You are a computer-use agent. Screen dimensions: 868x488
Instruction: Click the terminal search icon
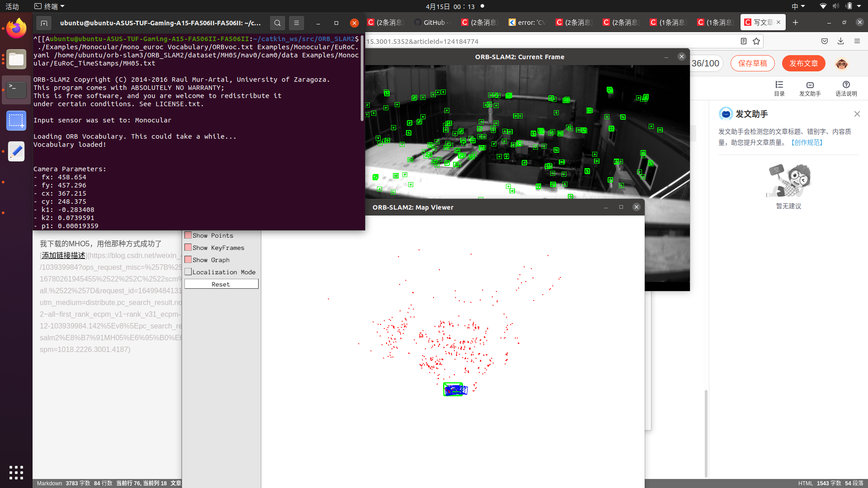[278, 23]
